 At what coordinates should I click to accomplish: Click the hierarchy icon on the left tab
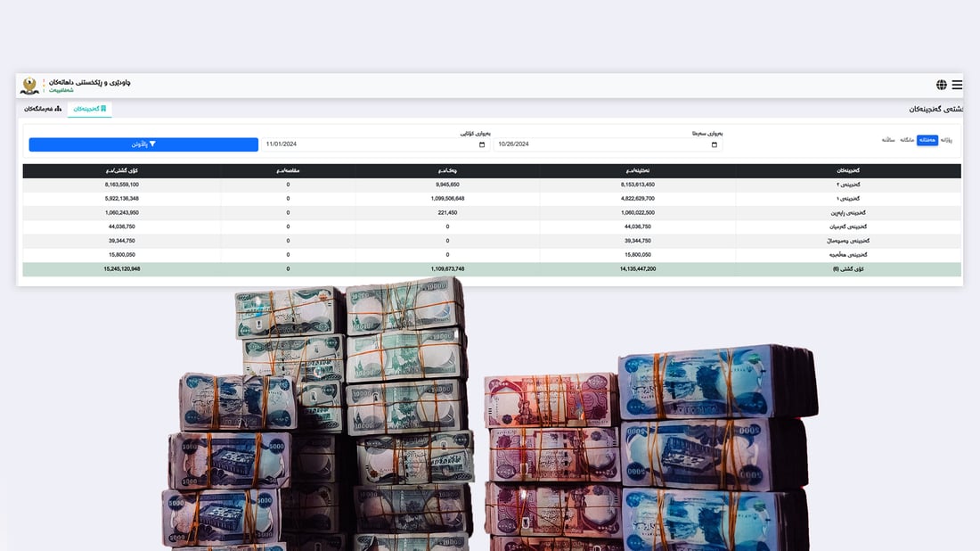(x=58, y=109)
